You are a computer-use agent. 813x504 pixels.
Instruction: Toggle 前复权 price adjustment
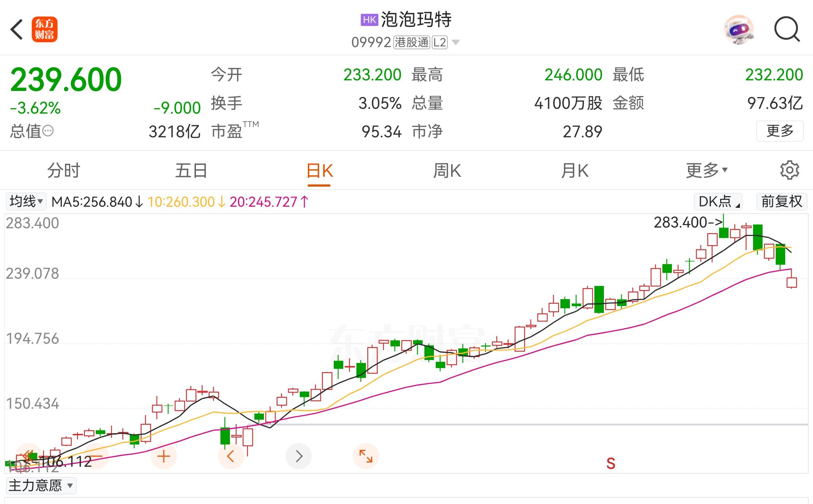click(782, 201)
